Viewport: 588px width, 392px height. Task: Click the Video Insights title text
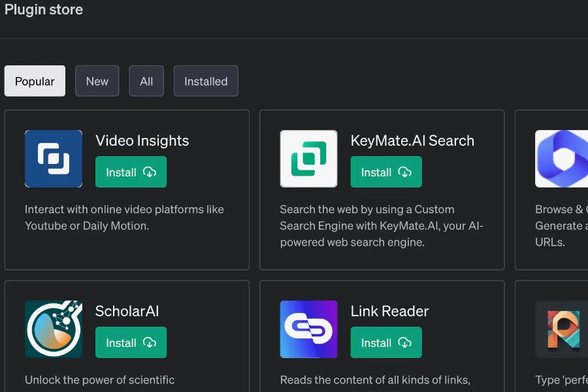(x=142, y=140)
